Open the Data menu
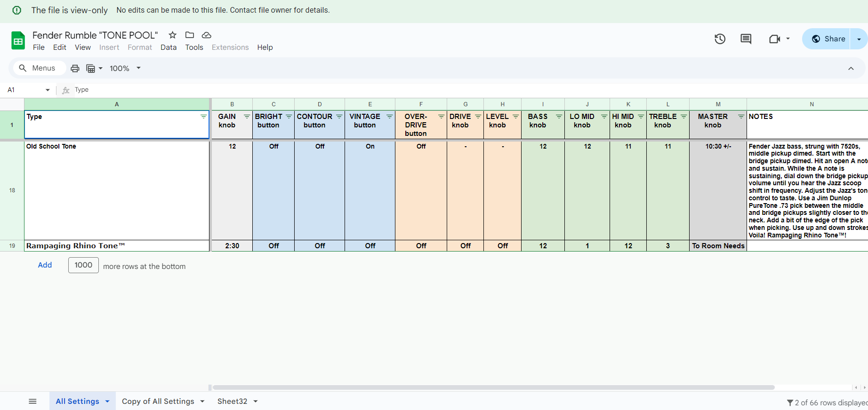 pyautogui.click(x=169, y=47)
